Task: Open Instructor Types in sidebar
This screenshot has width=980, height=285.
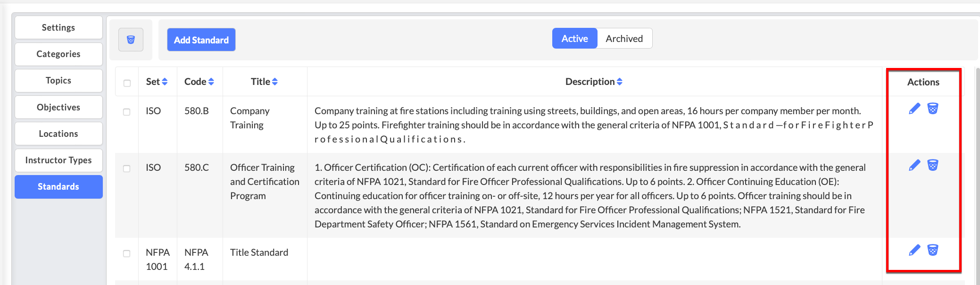Action: click(58, 160)
